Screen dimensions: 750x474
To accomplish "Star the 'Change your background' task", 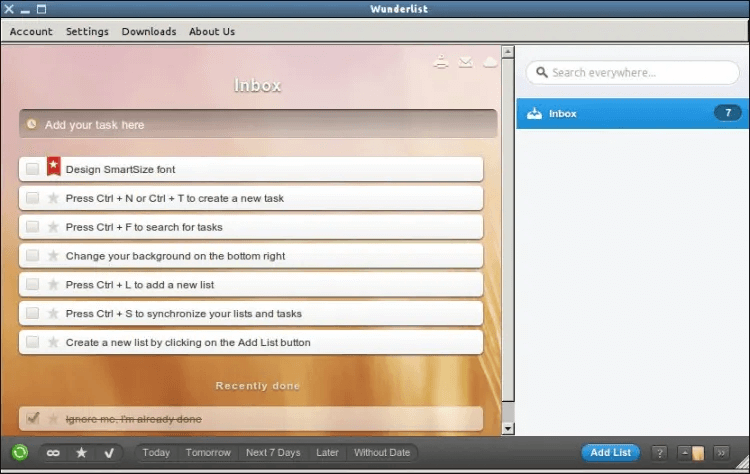I will point(53,256).
